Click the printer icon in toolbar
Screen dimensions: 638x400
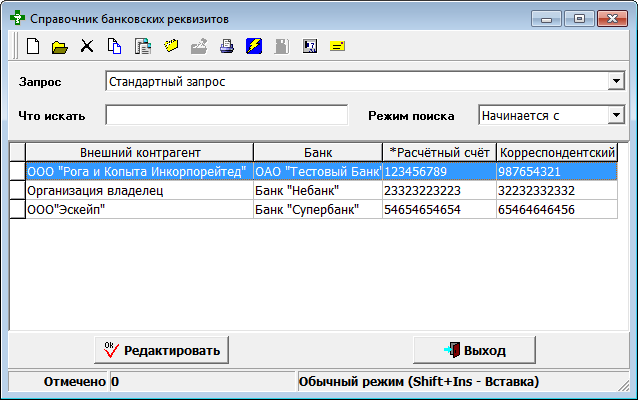tap(227, 46)
